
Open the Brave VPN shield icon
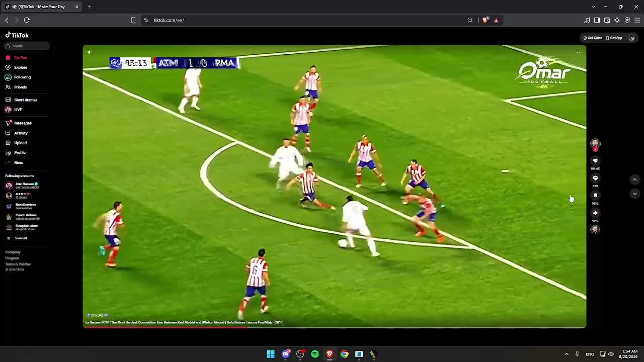[x=627, y=20]
